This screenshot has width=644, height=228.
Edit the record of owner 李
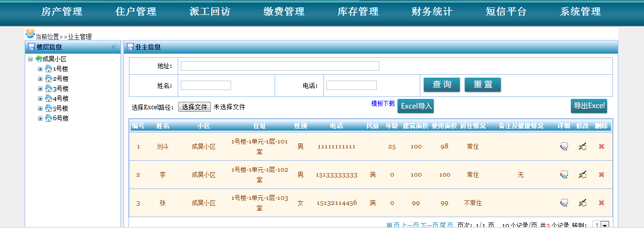coord(583,175)
